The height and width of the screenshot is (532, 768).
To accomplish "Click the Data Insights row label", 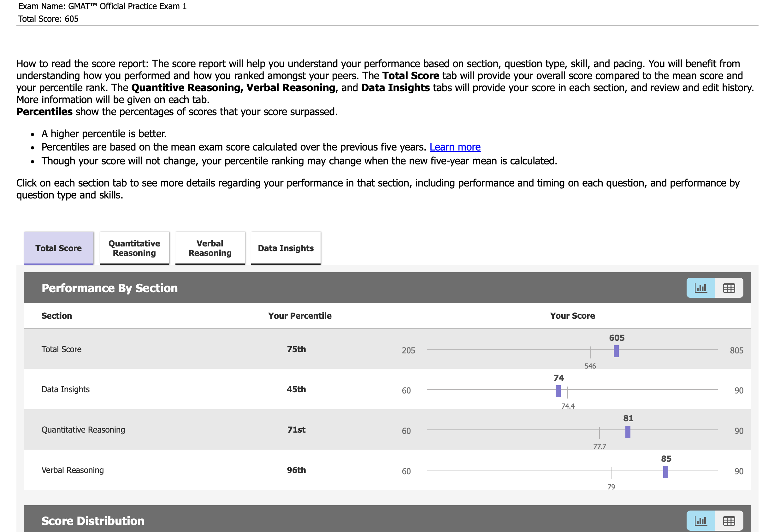I will 65,389.
